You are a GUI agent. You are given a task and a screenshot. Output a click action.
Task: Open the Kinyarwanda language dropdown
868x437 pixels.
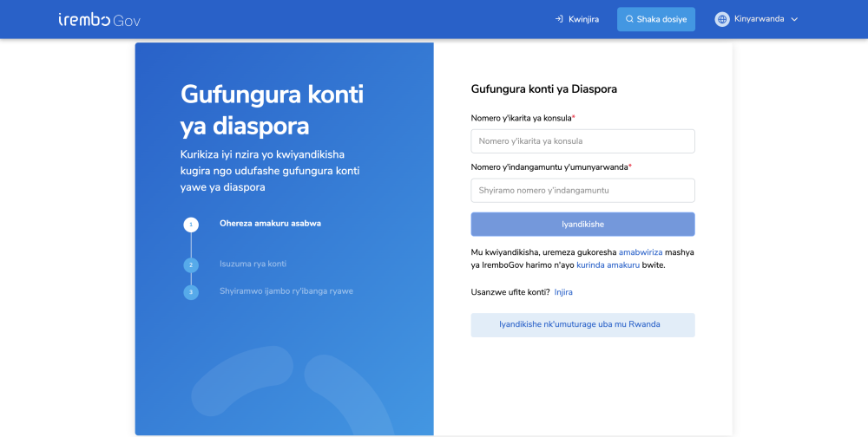point(758,19)
